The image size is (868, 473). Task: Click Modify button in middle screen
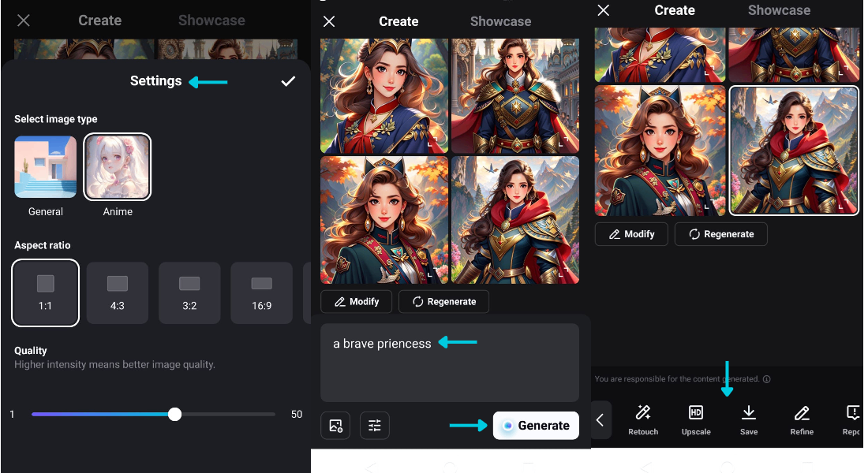(x=356, y=301)
